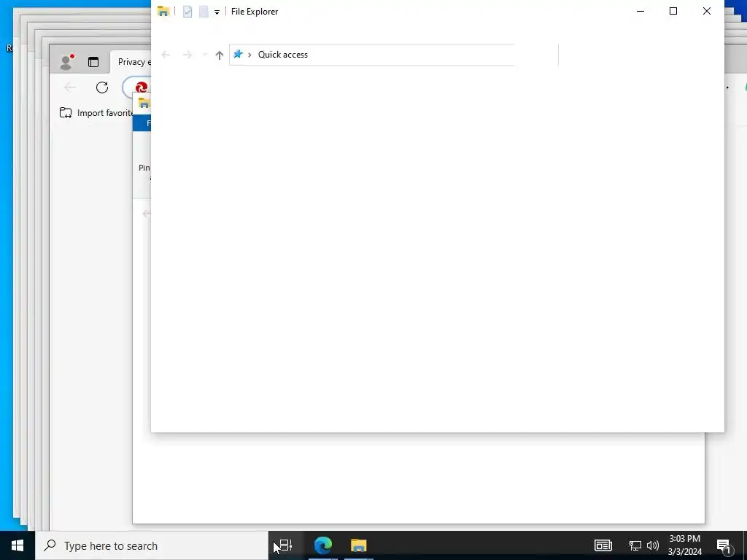Open the Recent locations dropdown in File Explorer
The image size is (747, 560).
(x=204, y=55)
